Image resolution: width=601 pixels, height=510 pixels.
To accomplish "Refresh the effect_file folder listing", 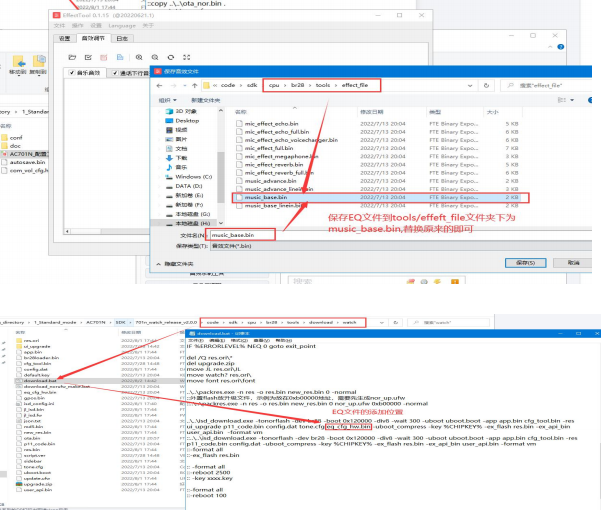I will pos(486,85).
